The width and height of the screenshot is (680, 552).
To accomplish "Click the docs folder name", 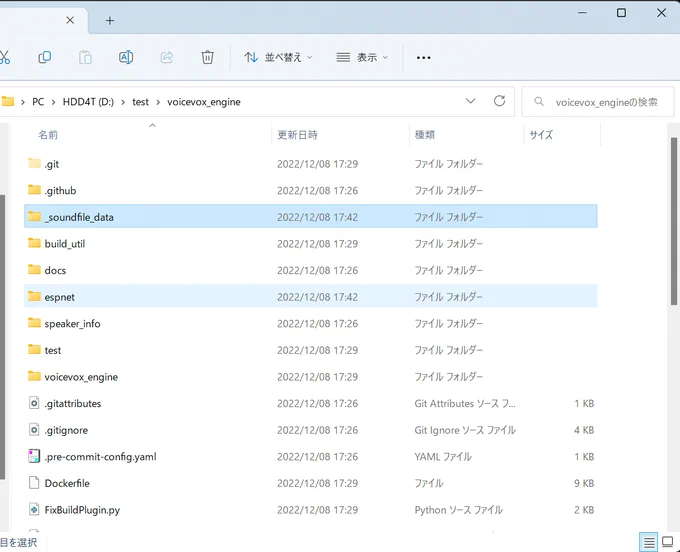I will (55, 271).
